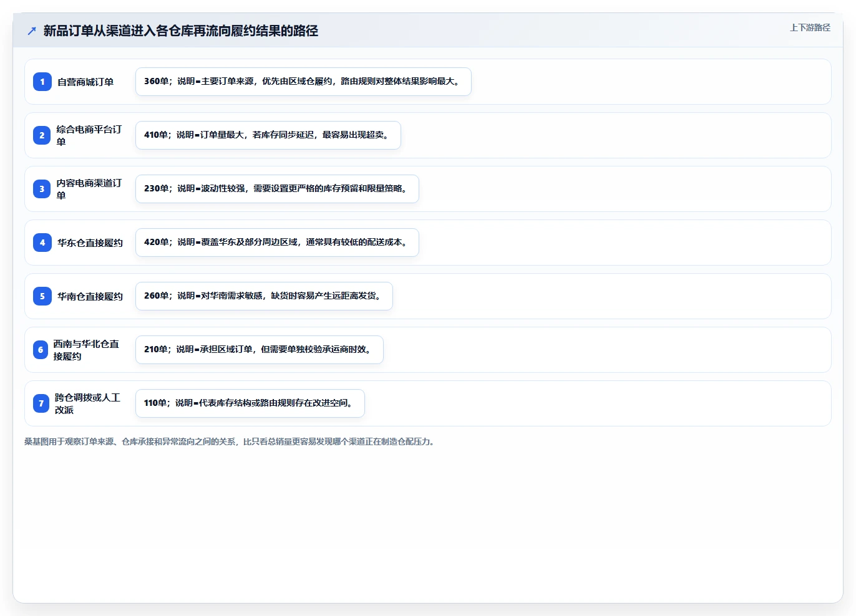Click the 内容电商渠道订单 label

[89, 189]
